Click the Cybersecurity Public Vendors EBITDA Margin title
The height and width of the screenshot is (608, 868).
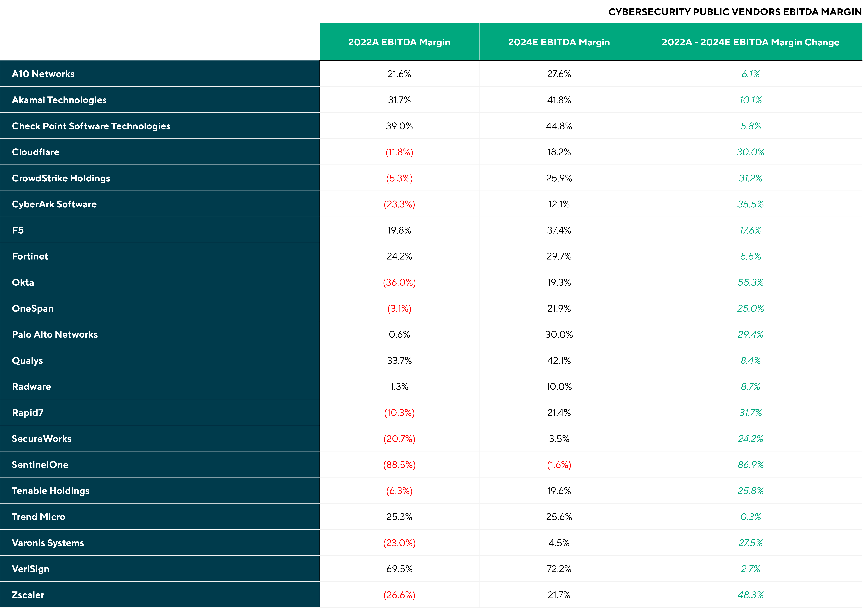click(x=735, y=12)
